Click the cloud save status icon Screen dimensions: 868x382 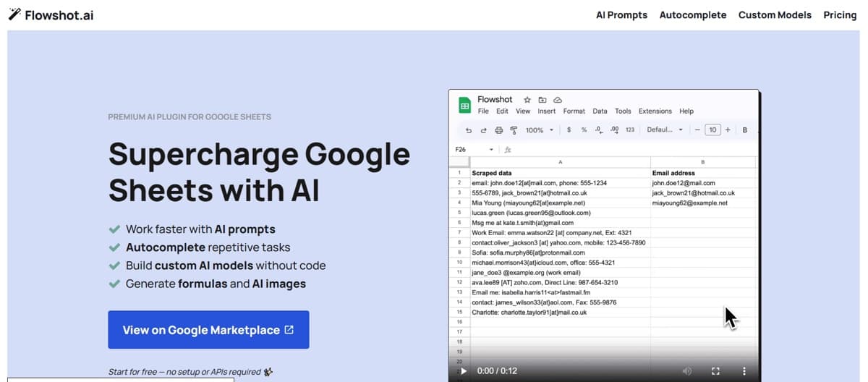(558, 100)
